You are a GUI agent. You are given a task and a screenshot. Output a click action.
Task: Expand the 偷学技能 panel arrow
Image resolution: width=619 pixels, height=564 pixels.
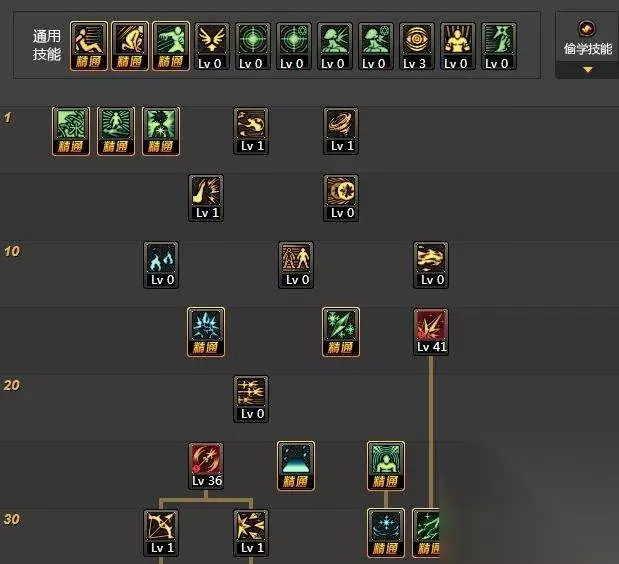point(588,70)
